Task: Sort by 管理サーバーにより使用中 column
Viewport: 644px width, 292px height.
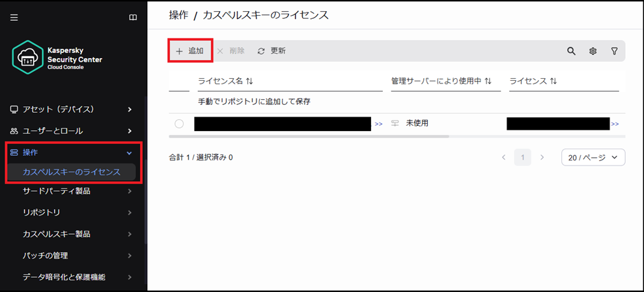Action: pyautogui.click(x=488, y=81)
